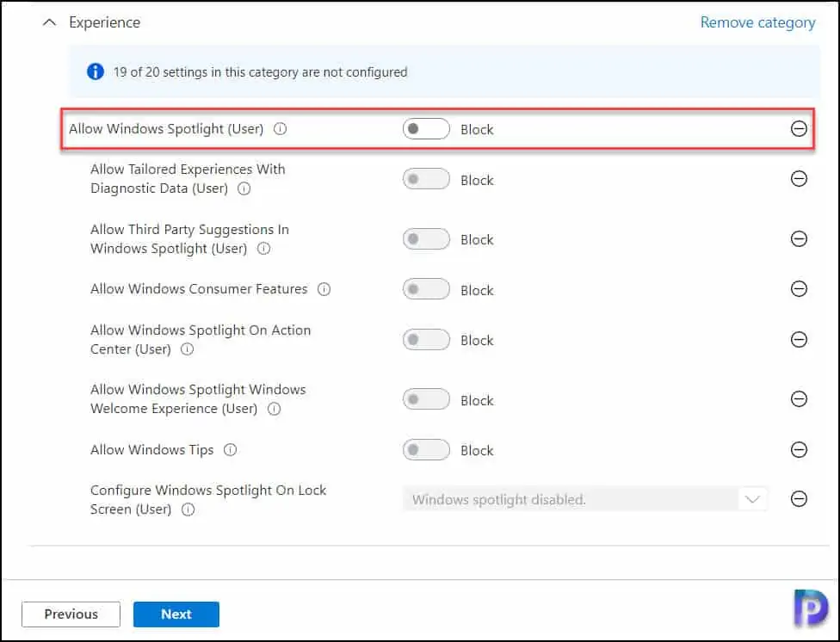Show info for Spotlight On Action Center
This screenshot has width=840, height=642.
187,349
